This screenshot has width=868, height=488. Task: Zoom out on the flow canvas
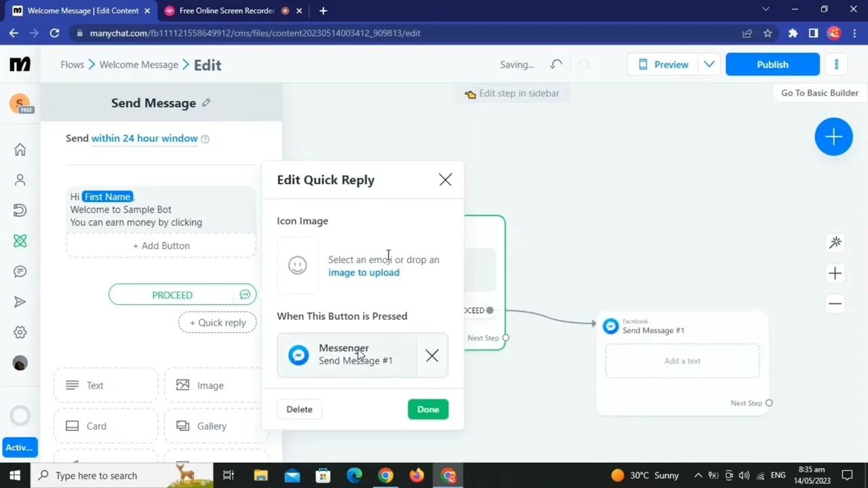coord(835,303)
